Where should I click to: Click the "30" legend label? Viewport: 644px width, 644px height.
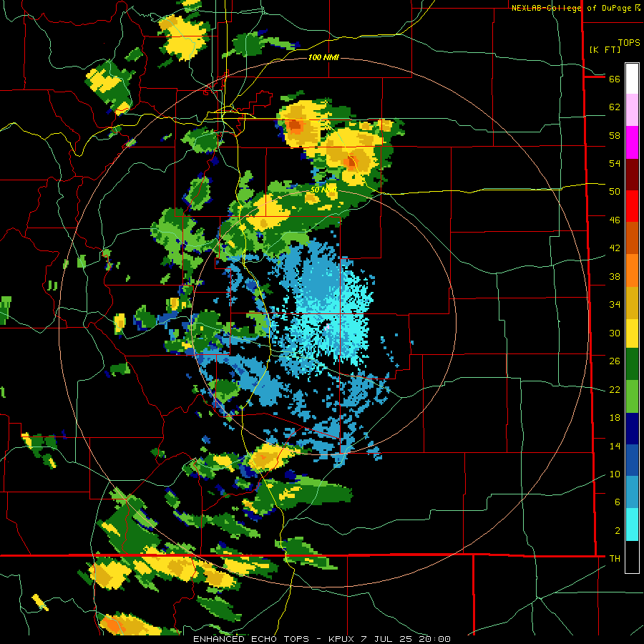[615, 333]
